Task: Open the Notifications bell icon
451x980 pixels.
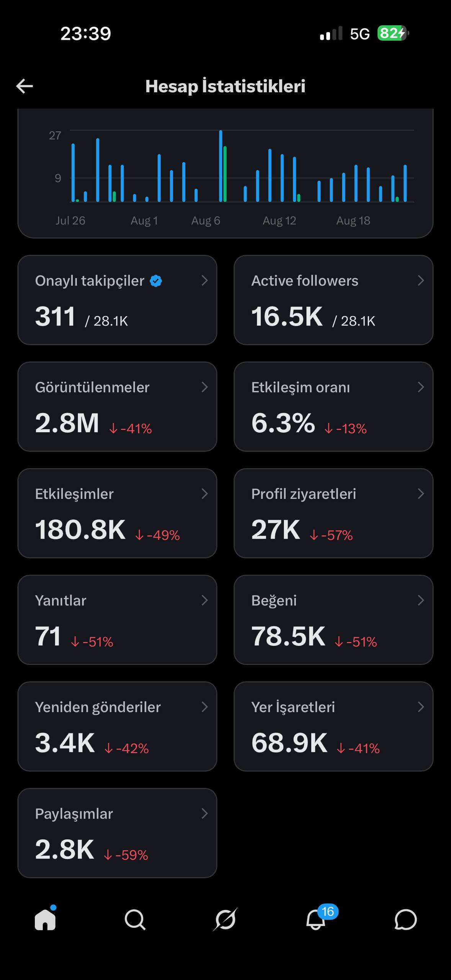Action: tap(316, 920)
